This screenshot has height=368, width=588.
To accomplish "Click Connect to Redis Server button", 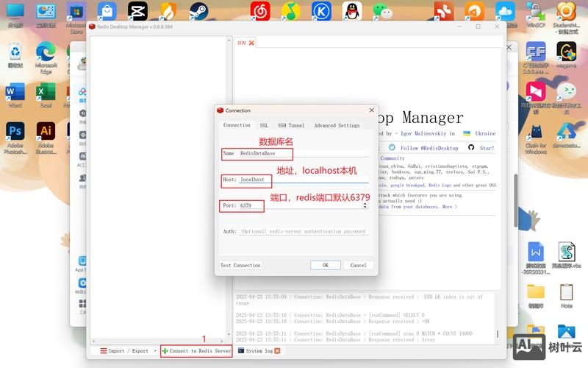I will (196, 351).
